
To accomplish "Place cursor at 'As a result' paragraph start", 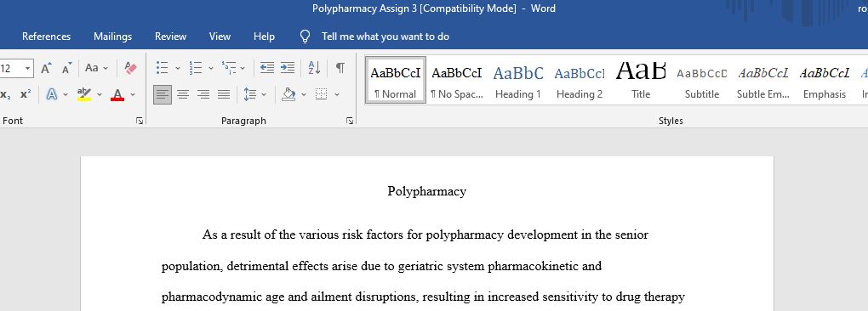I will pyautogui.click(x=203, y=235).
